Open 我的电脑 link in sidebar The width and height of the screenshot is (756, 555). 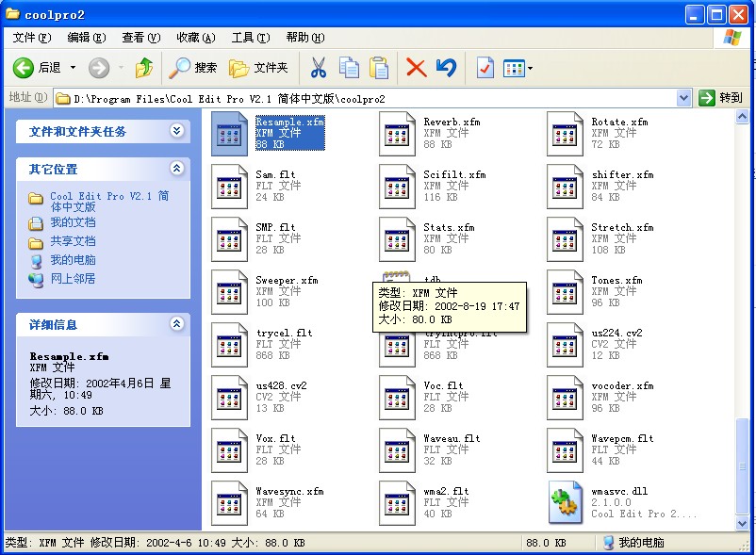tap(73, 260)
